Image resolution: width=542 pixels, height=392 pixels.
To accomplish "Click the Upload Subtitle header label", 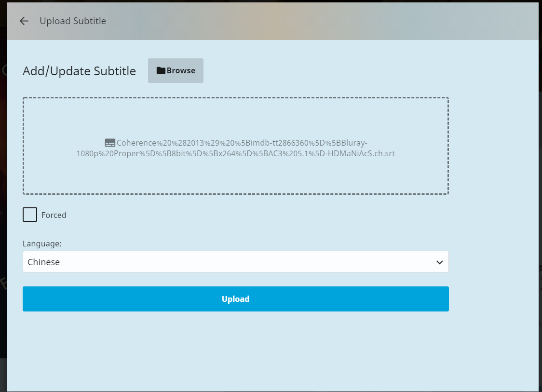I will click(73, 21).
